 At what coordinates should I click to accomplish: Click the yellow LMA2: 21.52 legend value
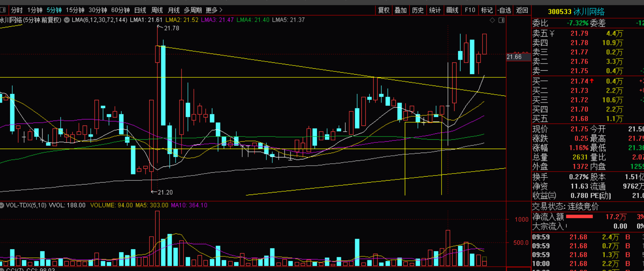click(182, 20)
